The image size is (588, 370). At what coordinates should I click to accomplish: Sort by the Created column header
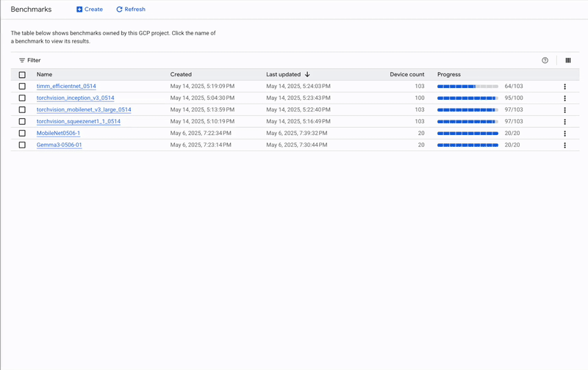point(181,74)
